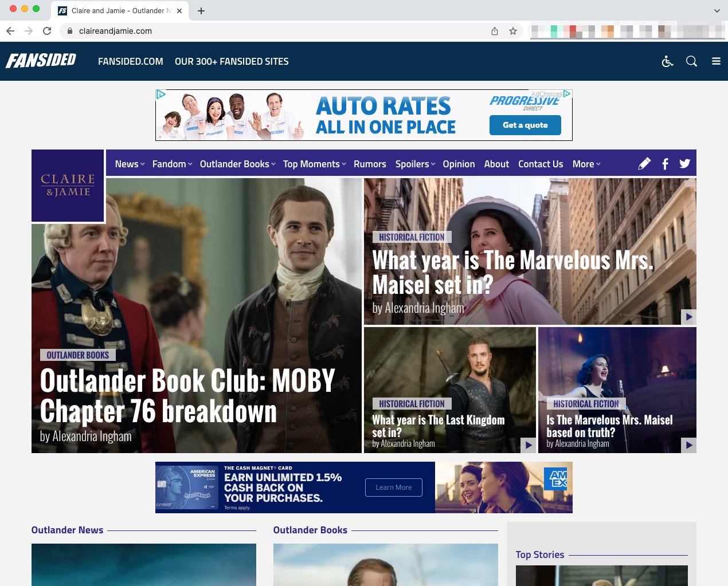The height and width of the screenshot is (586, 728).
Task: Open the Opinion nav item
Action: coord(459,164)
